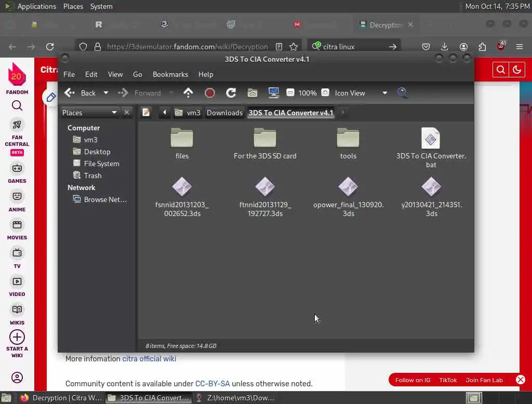Select the files folder icon
Image resolution: width=532 pixels, height=404 pixels.
pyautogui.click(x=182, y=138)
